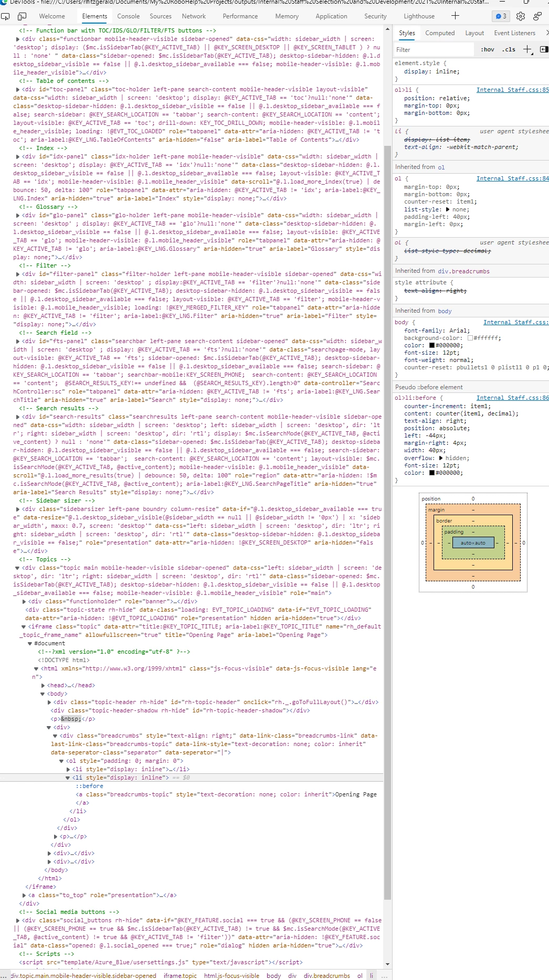Collapse the selected li display inline node
The width and height of the screenshot is (549, 980).
point(68,778)
